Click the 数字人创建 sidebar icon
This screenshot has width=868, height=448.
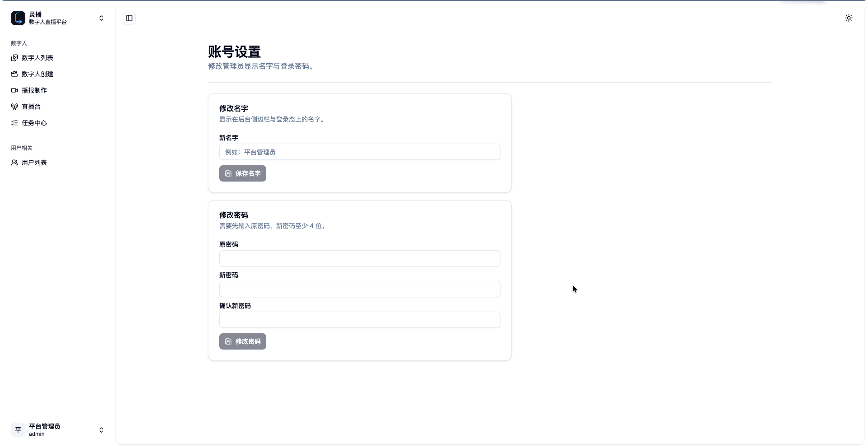point(14,74)
